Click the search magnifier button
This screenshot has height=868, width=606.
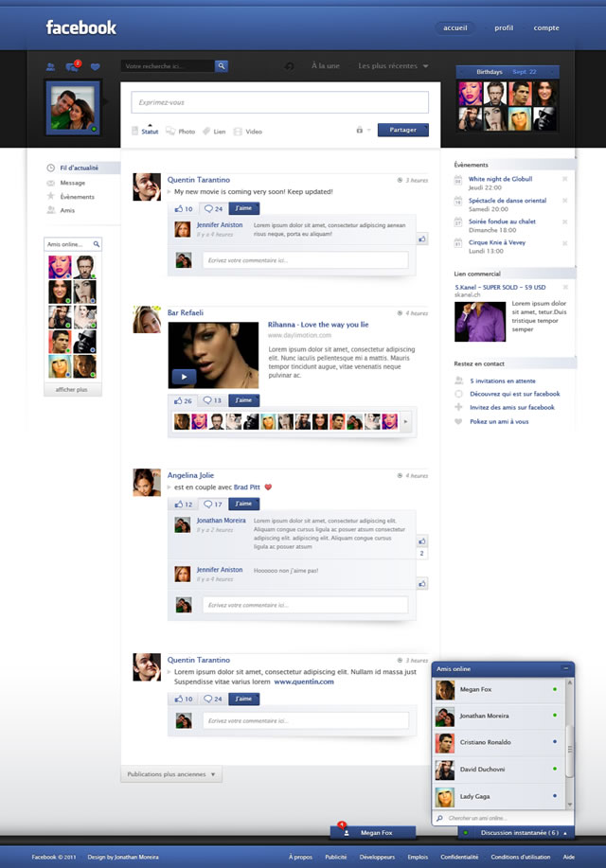[x=221, y=66]
